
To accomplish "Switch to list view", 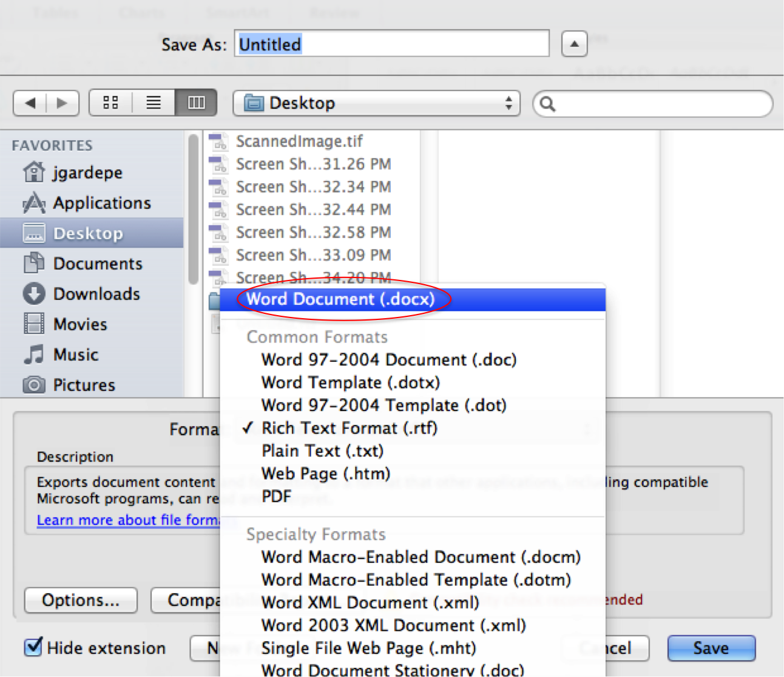I will click(154, 103).
